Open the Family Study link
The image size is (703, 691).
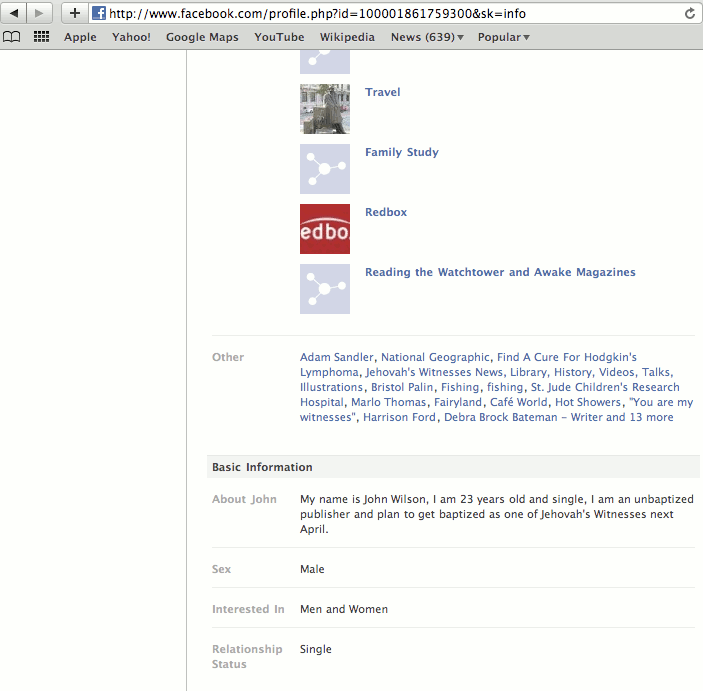click(x=402, y=152)
